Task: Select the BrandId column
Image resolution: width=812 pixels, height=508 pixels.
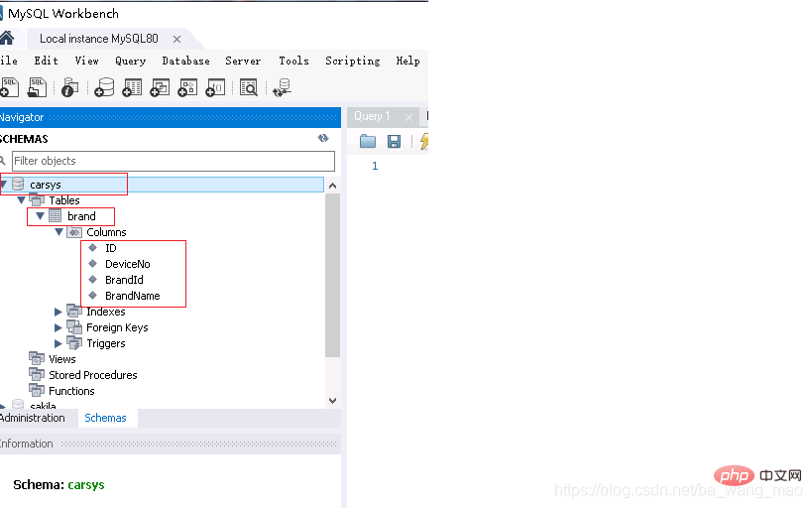Action: (x=124, y=280)
